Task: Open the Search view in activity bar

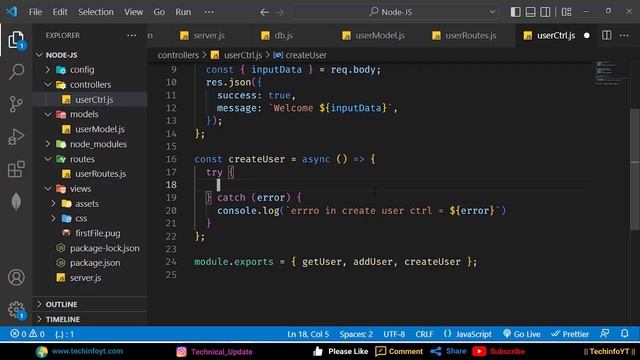Action: tap(16, 71)
